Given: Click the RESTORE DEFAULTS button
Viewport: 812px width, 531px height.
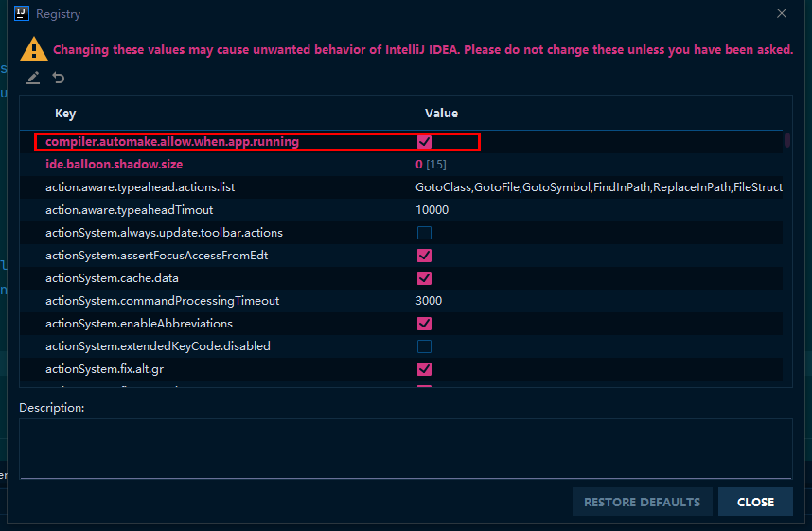Looking at the screenshot, I should tap(643, 502).
